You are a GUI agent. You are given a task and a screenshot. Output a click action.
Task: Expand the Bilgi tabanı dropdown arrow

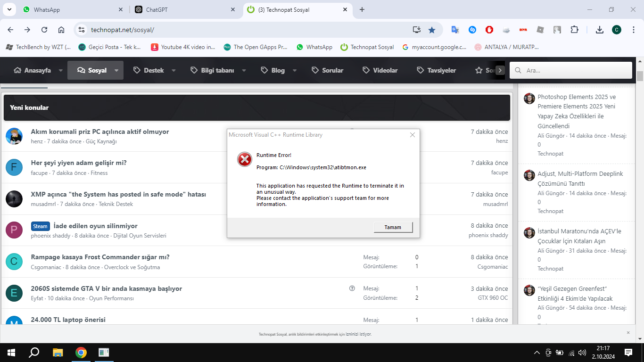pyautogui.click(x=244, y=70)
